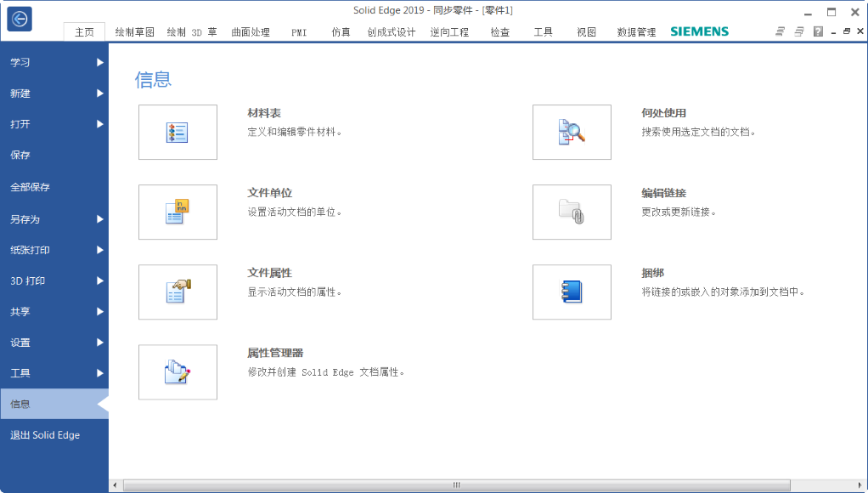Click the File Units (文件单位) icon
Image resolution: width=868 pixels, height=493 pixels.
tap(178, 212)
